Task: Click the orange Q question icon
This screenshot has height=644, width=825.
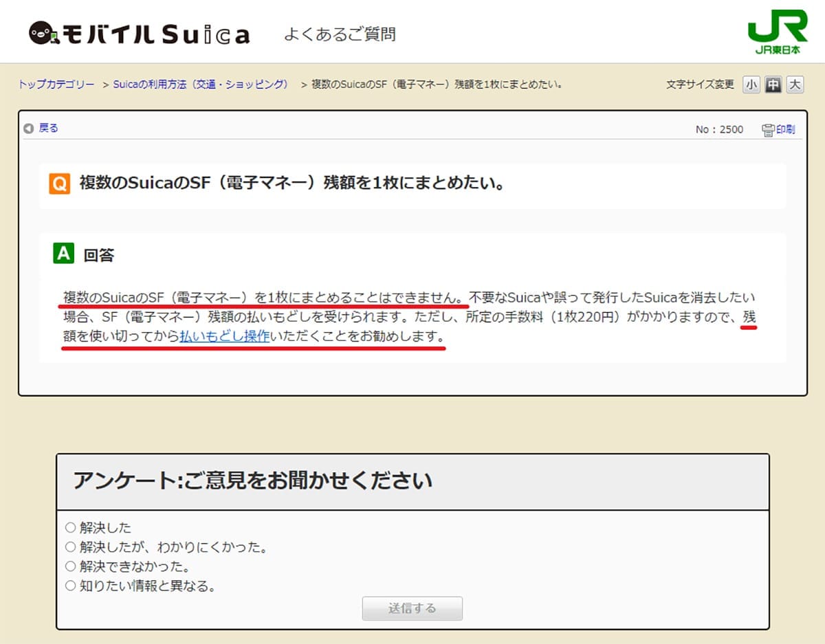Action: (x=60, y=184)
